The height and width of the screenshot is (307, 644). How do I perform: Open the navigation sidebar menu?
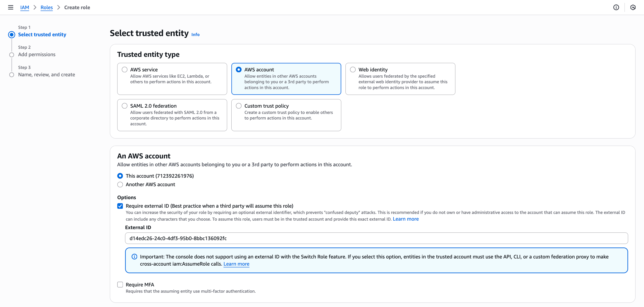[x=11, y=7]
